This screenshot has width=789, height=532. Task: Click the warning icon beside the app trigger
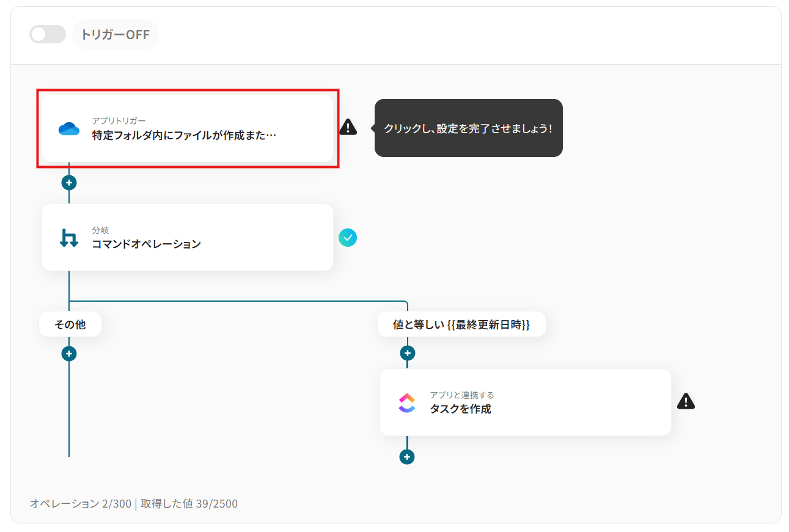[x=348, y=128]
